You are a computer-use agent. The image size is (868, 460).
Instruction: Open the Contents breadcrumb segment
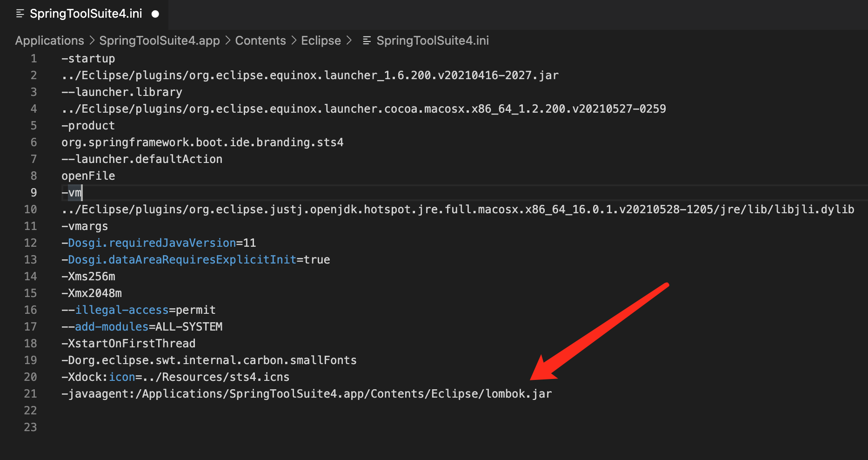(260, 41)
